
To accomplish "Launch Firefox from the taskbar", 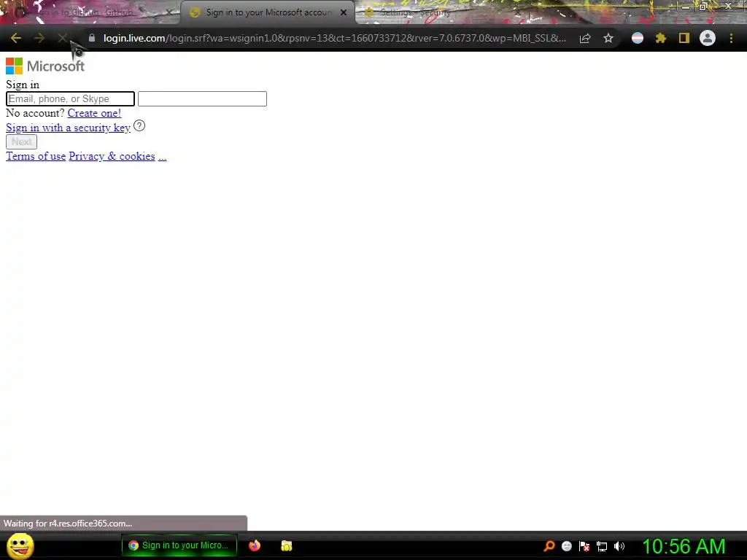I will (x=255, y=545).
